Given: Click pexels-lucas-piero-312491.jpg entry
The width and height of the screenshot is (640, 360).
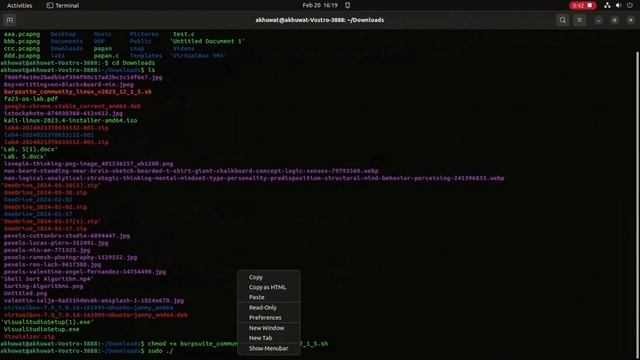Looking at the screenshot, I should click(x=56, y=243).
